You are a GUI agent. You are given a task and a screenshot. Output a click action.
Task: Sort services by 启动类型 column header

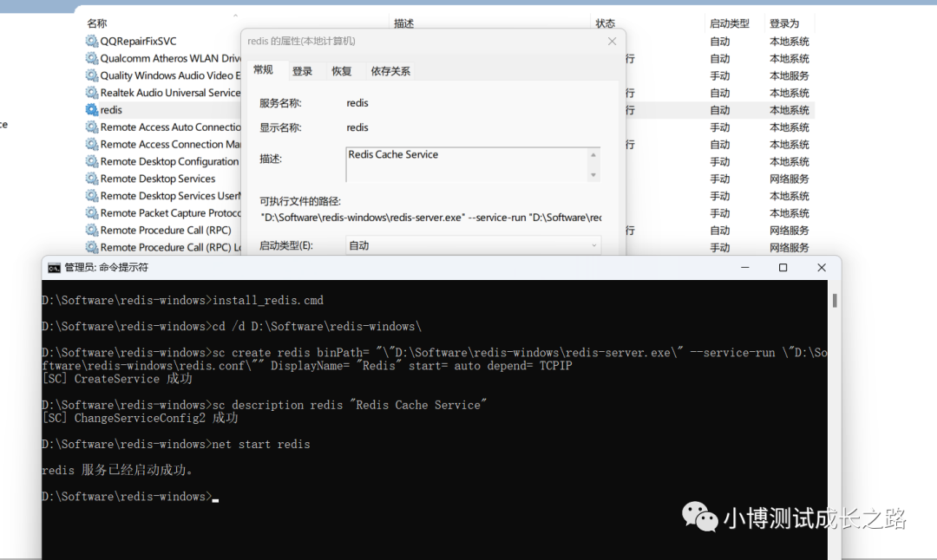pyautogui.click(x=730, y=23)
